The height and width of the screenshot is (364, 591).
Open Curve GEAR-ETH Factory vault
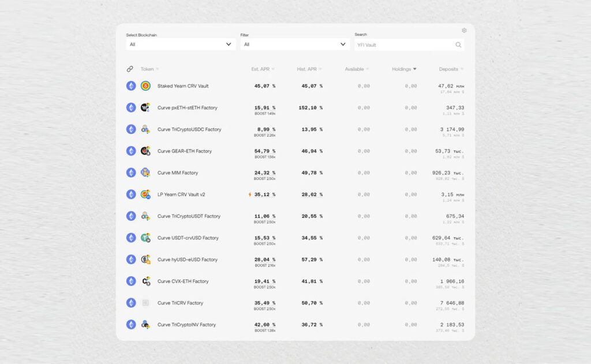pos(184,151)
